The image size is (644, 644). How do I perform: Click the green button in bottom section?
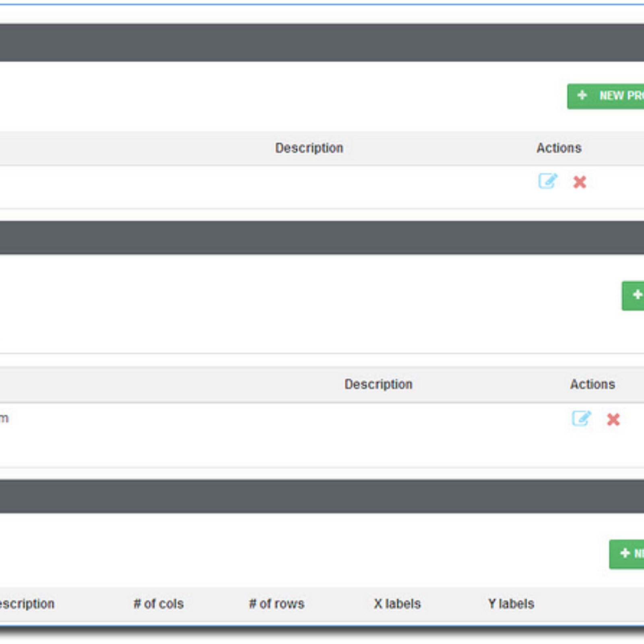coord(627,554)
